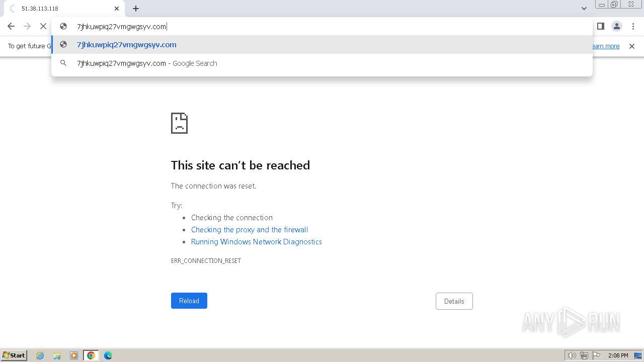Open Chrome three-dot menu
644x362 pixels.
click(633, 26)
